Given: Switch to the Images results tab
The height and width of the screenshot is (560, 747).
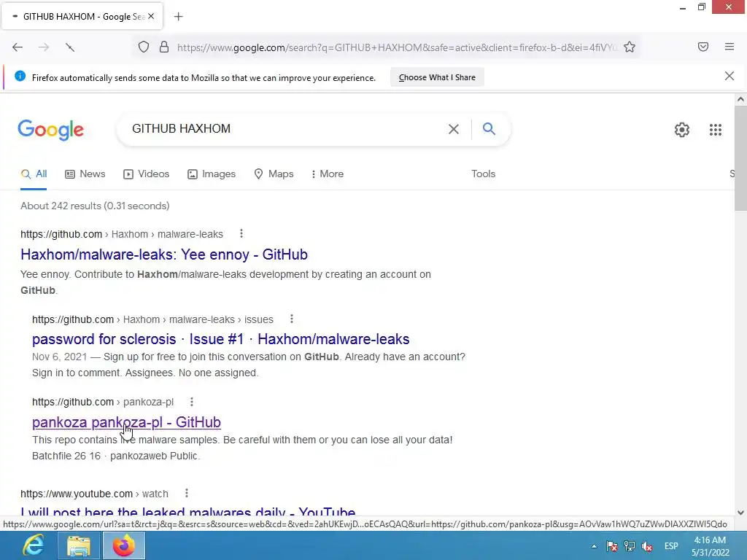Looking at the screenshot, I should pyautogui.click(x=212, y=174).
